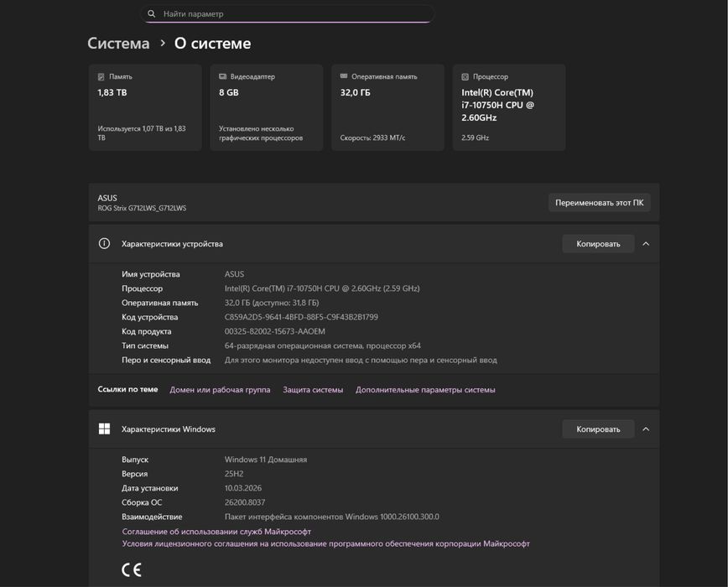Click the Процессор card icon
The image size is (728, 587).
465,77
